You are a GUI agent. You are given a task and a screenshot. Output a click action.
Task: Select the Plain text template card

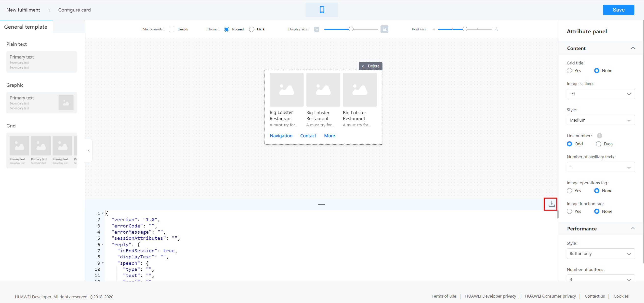pos(41,62)
